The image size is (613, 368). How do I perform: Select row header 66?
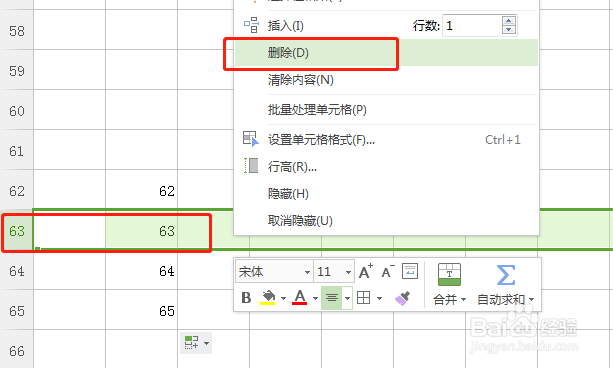[x=17, y=351]
